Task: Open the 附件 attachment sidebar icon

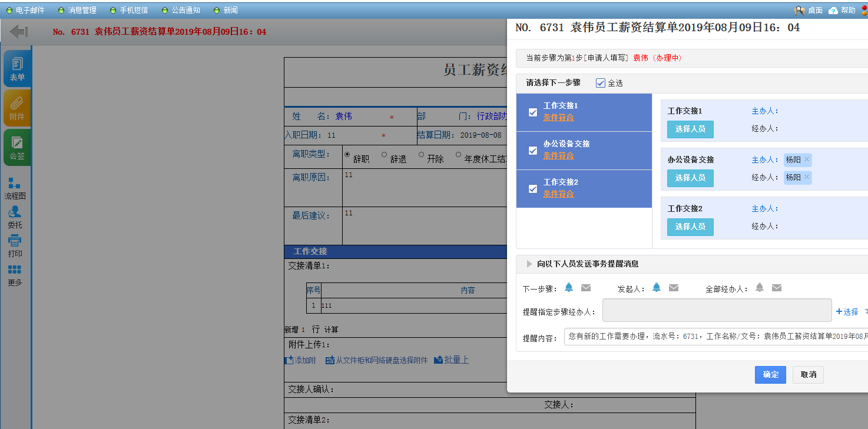Action: pos(17,108)
